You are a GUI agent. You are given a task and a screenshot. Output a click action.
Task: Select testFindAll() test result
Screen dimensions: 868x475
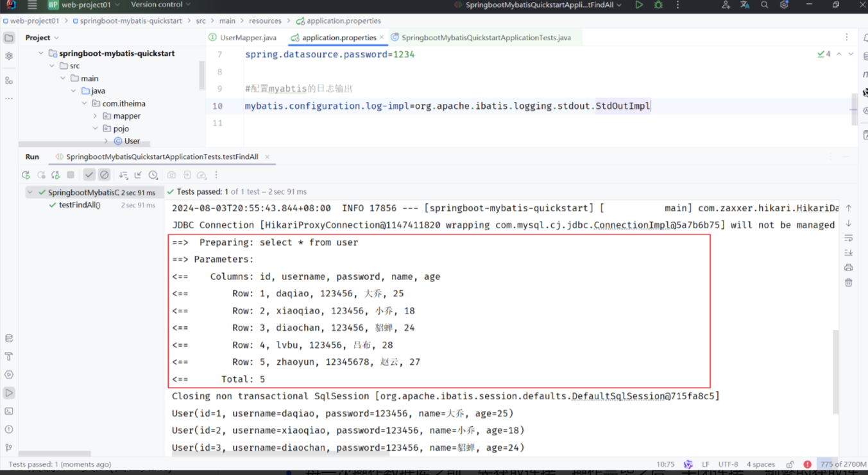[80, 205]
